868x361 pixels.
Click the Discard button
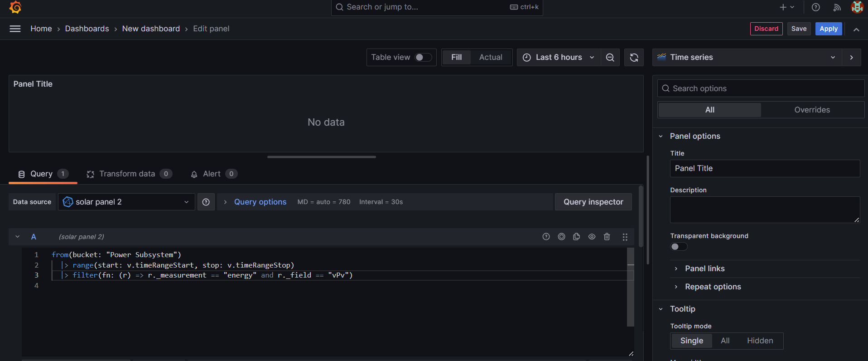pyautogui.click(x=766, y=29)
